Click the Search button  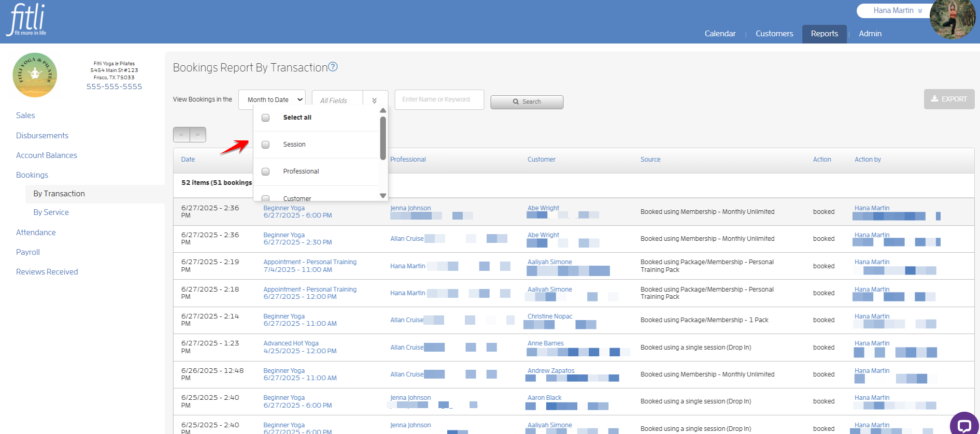(527, 102)
